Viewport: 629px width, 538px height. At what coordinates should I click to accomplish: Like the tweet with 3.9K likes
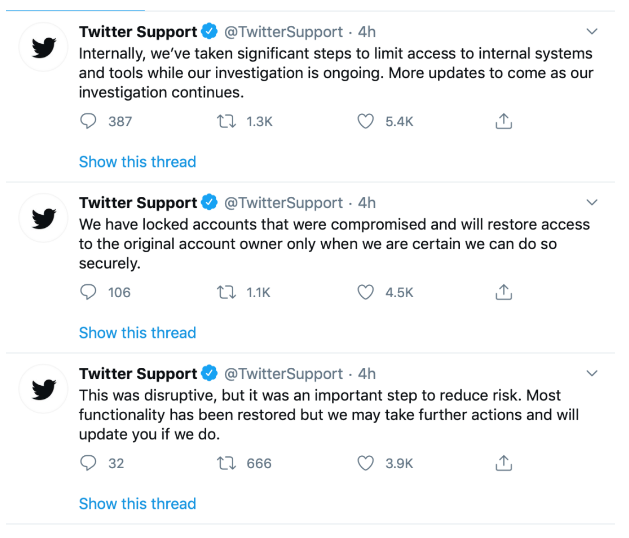365,463
